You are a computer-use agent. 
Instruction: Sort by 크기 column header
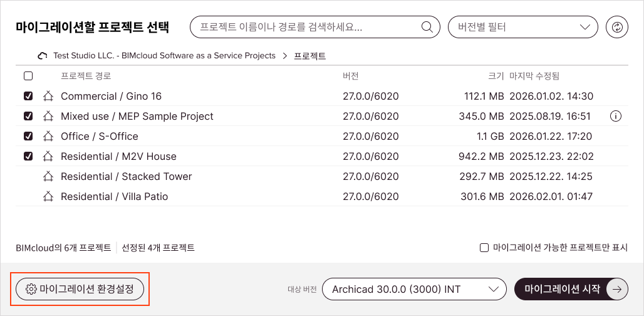click(496, 76)
